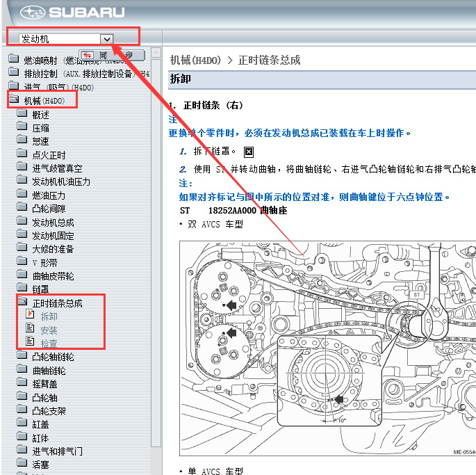This screenshot has width=476, height=475.
Task: Open the 发动机总成 folder icon
Action: pyautogui.click(x=22, y=220)
